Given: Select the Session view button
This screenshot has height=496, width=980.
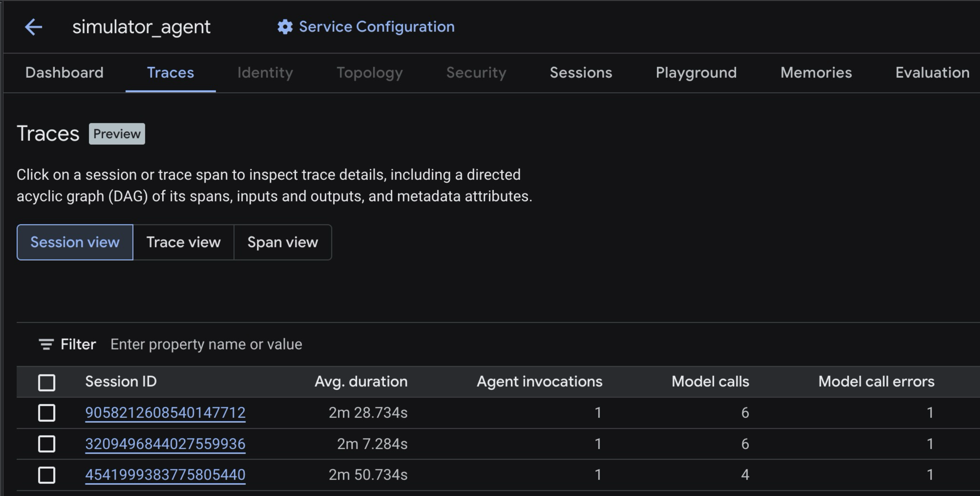Looking at the screenshot, I should tap(75, 242).
